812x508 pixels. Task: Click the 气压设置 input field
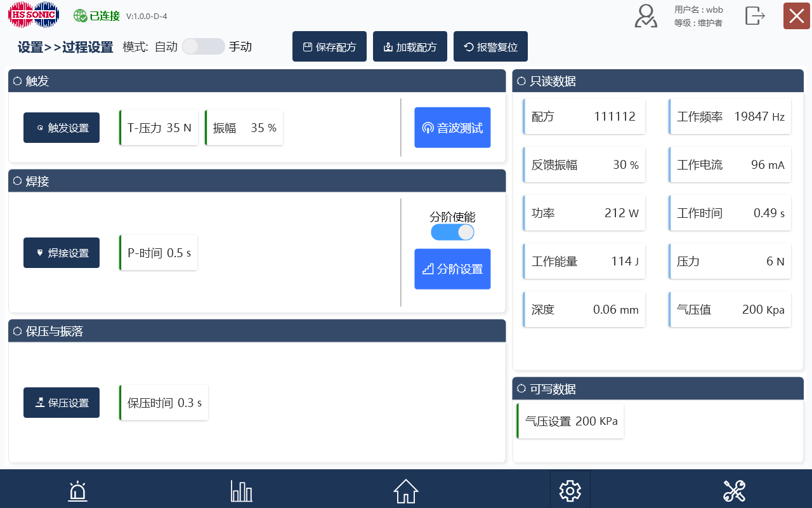coord(570,420)
